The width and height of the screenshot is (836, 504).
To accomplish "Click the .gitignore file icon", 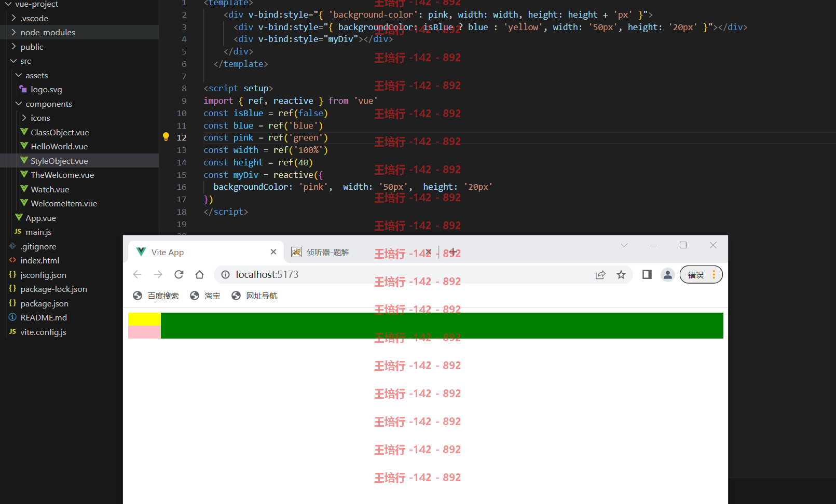I will 13,246.
